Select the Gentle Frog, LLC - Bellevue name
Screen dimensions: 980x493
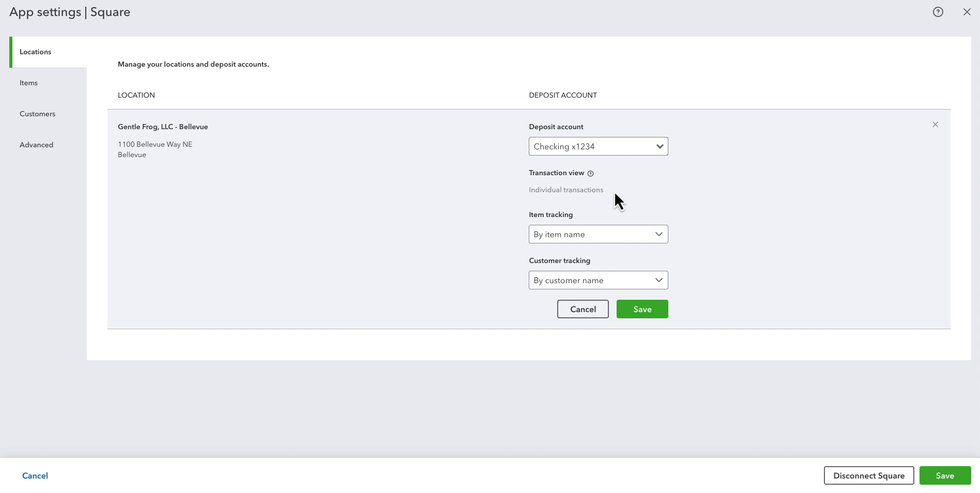[x=163, y=127]
